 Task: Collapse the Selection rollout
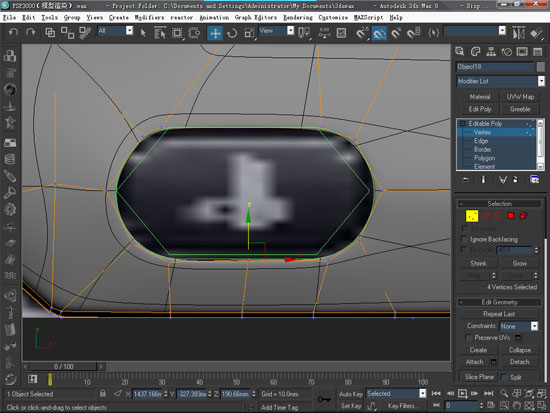(x=499, y=204)
